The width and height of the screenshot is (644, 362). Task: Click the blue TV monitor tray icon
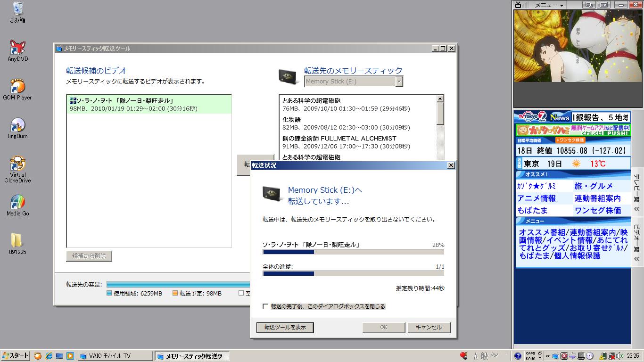(556, 356)
